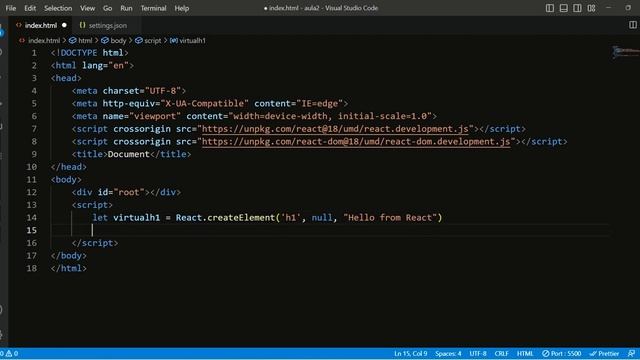Change end of line sequence CRLF
This screenshot has width=640, height=360.
502,353
